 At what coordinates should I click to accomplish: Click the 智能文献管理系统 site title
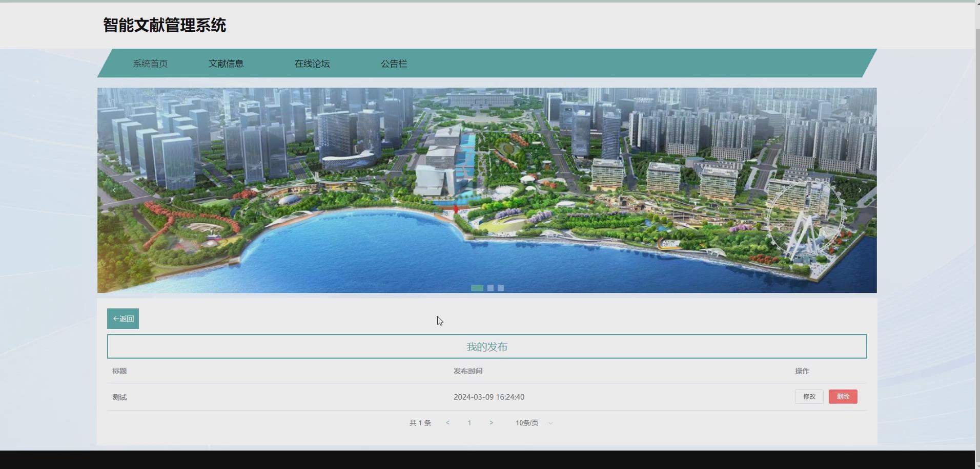(165, 25)
